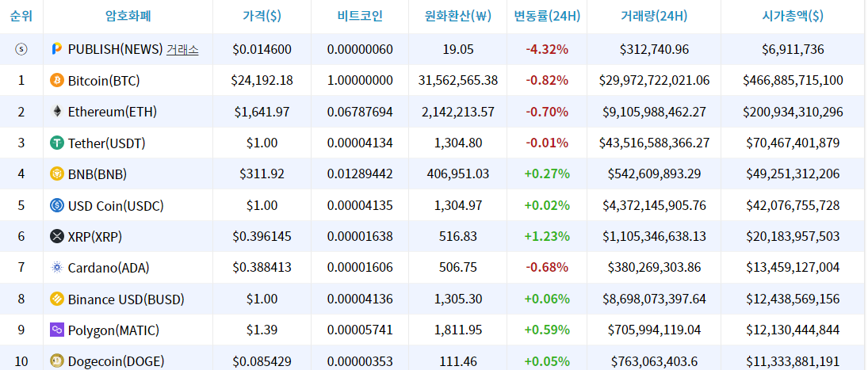
Task: Sort by the 비트코인 column header
Action: (360, 16)
